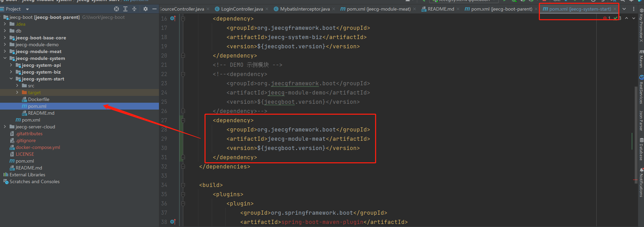The image size is (644, 227).
Task: Fold build block at line 34
Action: tap(183, 185)
